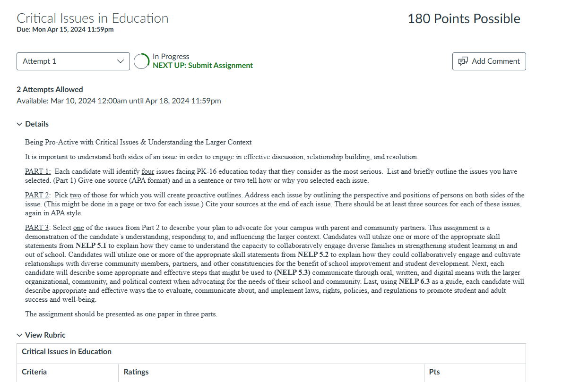Click the 2 Attempts Allowed text
The width and height of the screenshot is (588, 382).
tap(50, 90)
